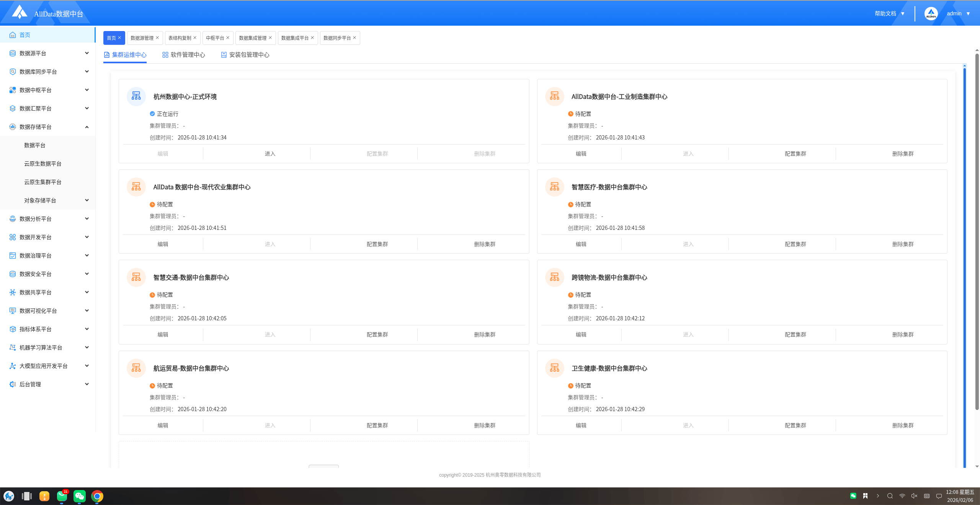Switch to 软件管理中心 tab

[184, 55]
